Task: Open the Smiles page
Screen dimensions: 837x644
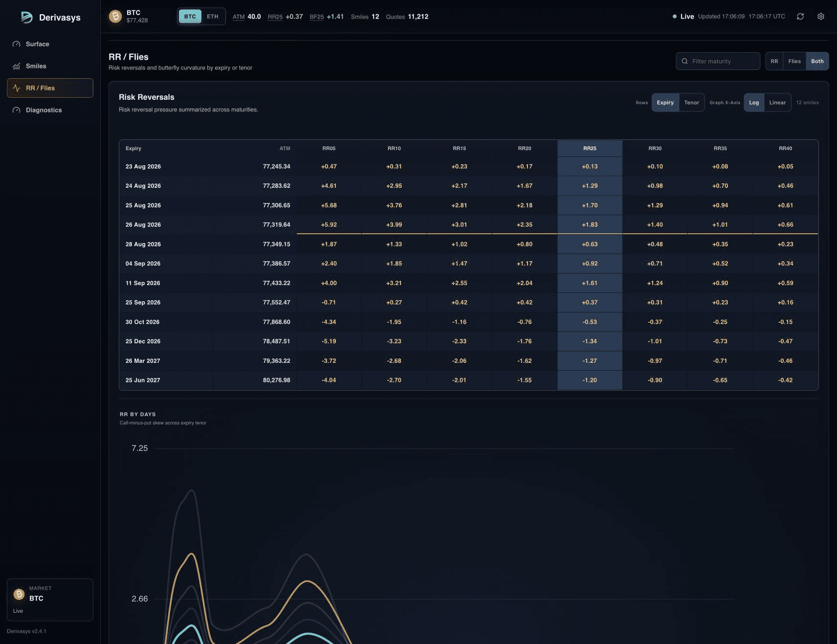Action: [x=50, y=66]
